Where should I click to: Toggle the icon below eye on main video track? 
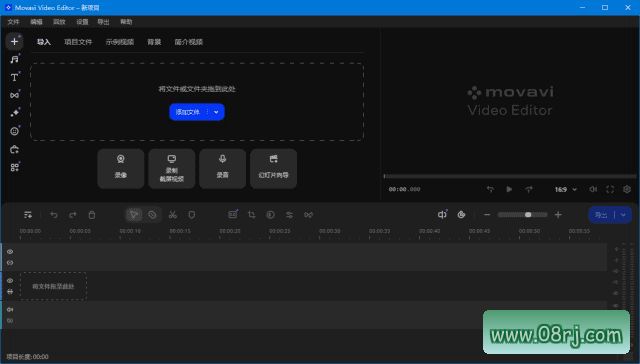coord(10,291)
